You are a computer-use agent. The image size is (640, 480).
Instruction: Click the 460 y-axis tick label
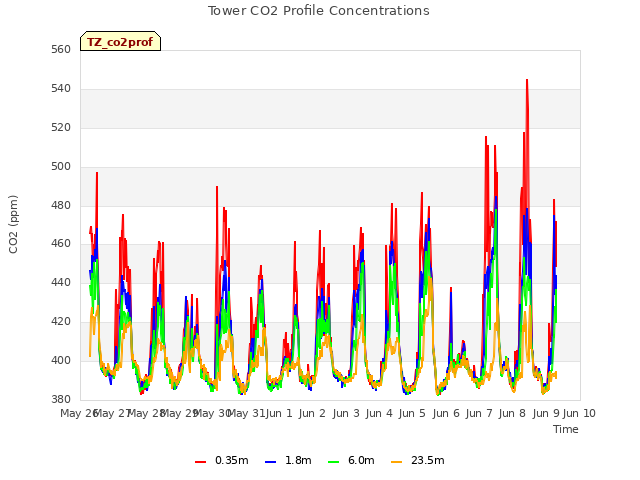pyautogui.click(x=61, y=244)
